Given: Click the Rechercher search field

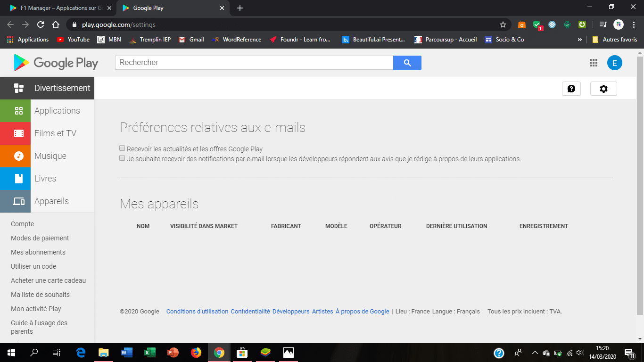Looking at the screenshot, I should pyautogui.click(x=254, y=63).
